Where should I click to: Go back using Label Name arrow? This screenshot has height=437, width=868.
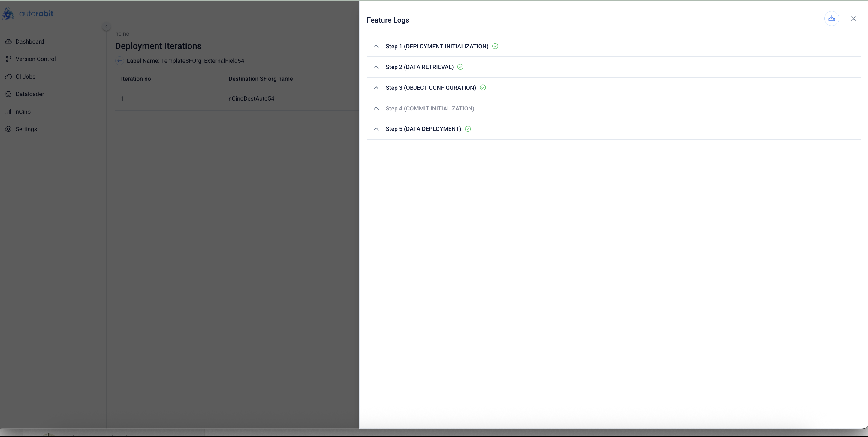[x=119, y=61]
